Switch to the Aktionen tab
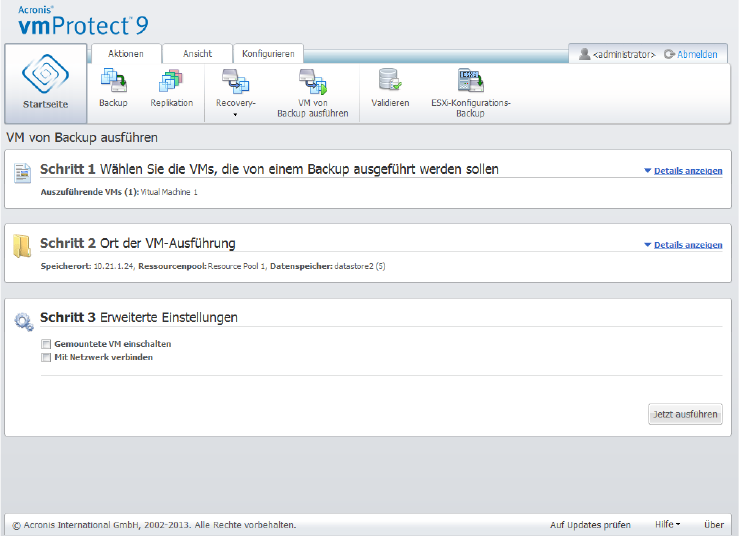This screenshot has height=536, width=739. [126, 54]
